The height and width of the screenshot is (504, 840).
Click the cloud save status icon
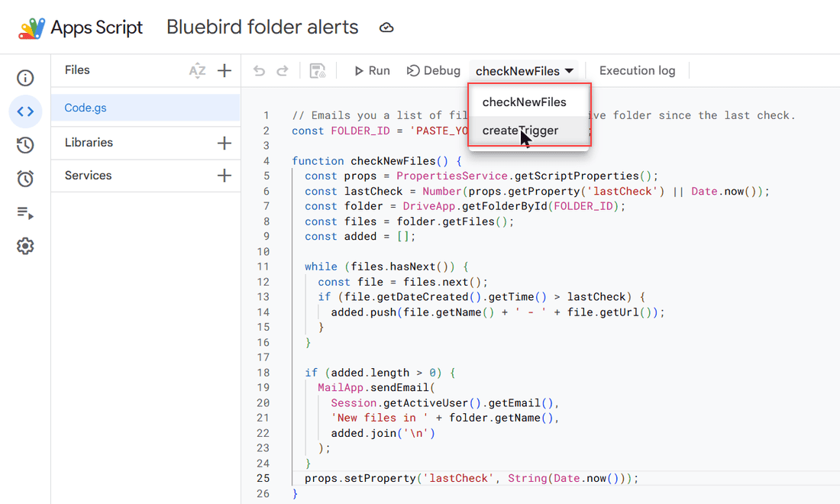[x=386, y=27]
